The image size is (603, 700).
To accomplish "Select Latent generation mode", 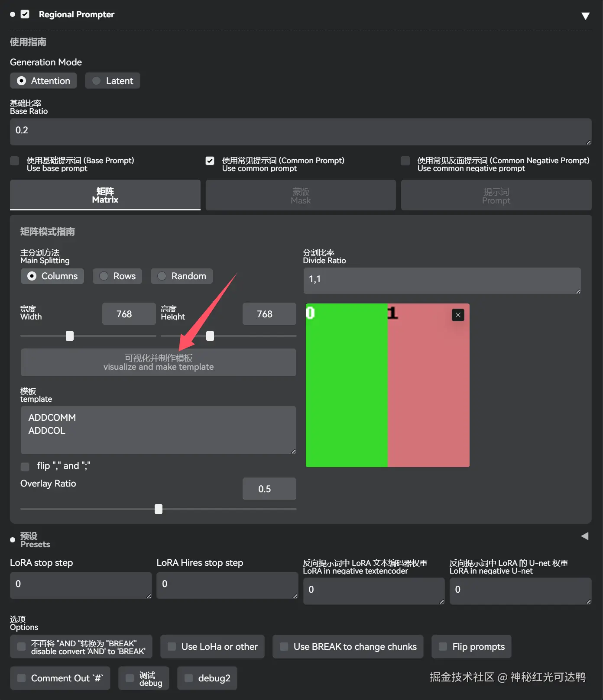I will (x=113, y=81).
